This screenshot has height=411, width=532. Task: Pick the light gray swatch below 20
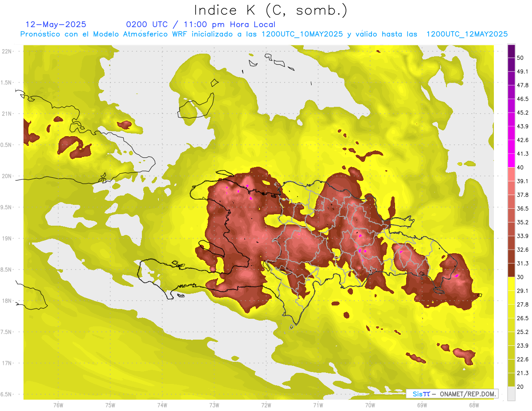point(511,393)
